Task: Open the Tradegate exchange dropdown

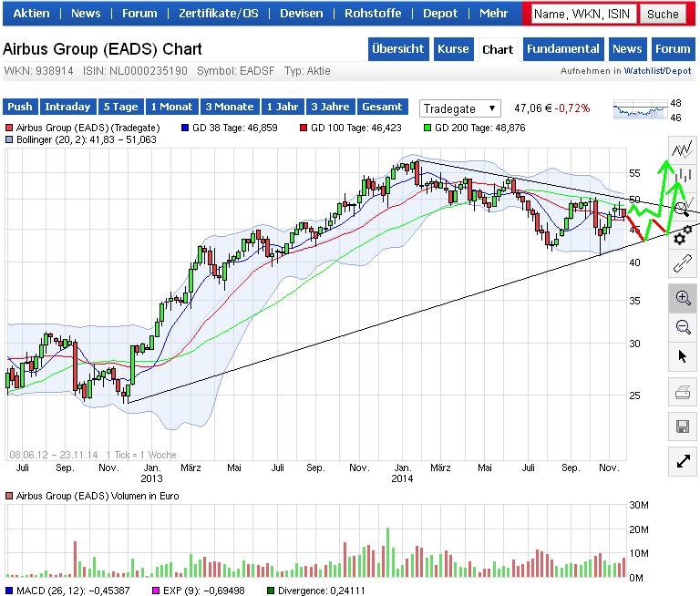Action: pos(460,108)
